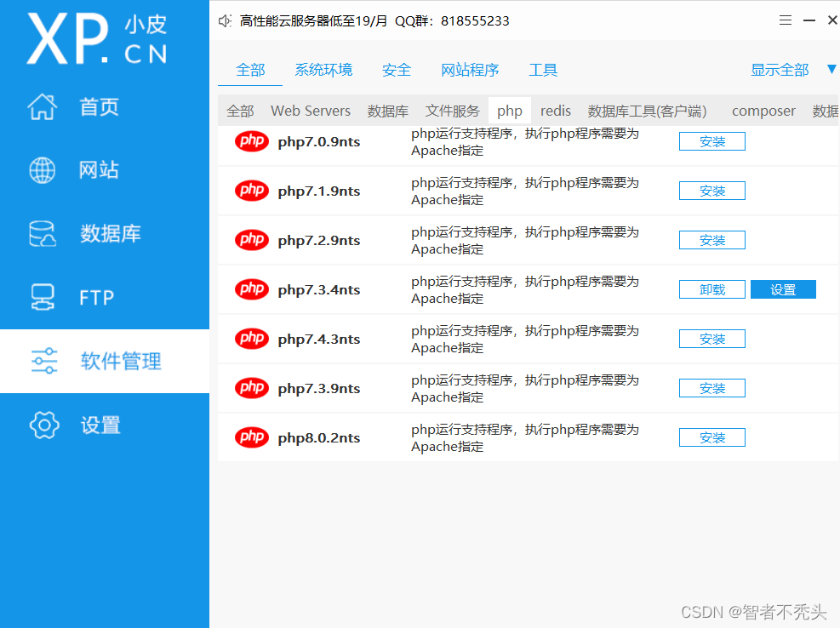Screen dimensions: 840x628
Task: Click the php7.3.4nts PHP logo
Action: (x=252, y=289)
